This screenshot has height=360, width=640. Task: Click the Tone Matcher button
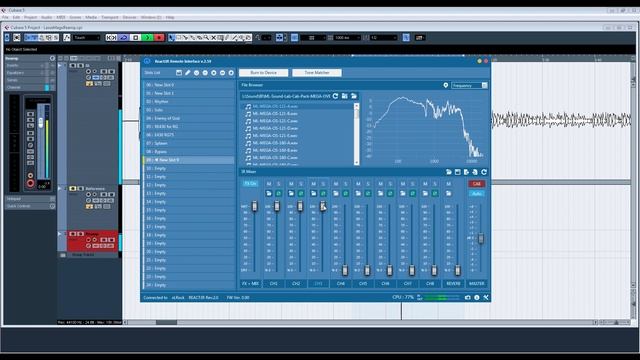click(x=317, y=73)
